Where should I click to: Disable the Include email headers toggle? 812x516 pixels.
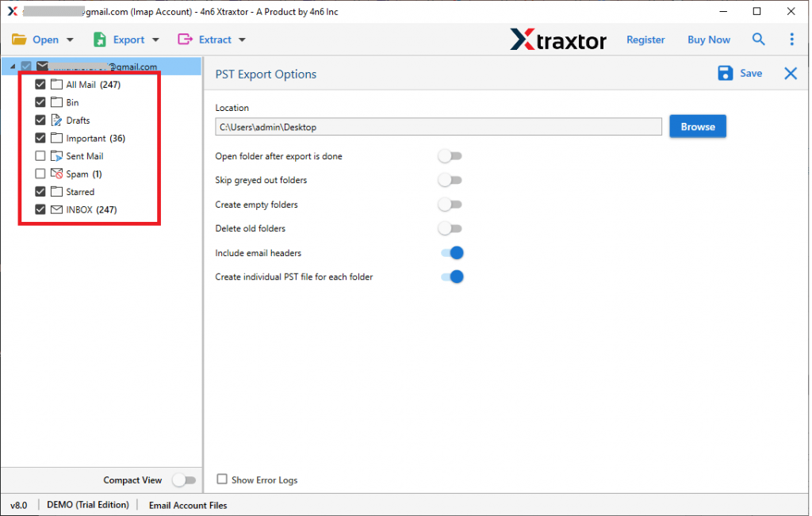452,252
